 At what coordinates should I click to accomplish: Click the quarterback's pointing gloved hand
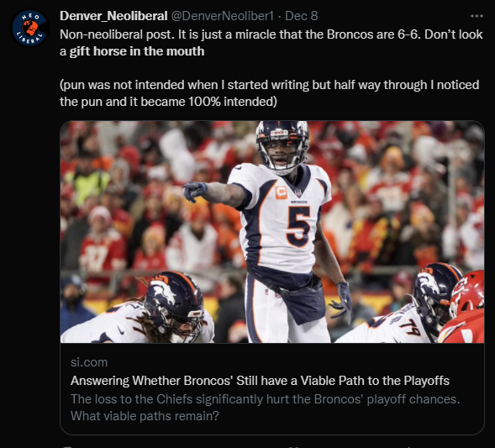[x=194, y=191]
